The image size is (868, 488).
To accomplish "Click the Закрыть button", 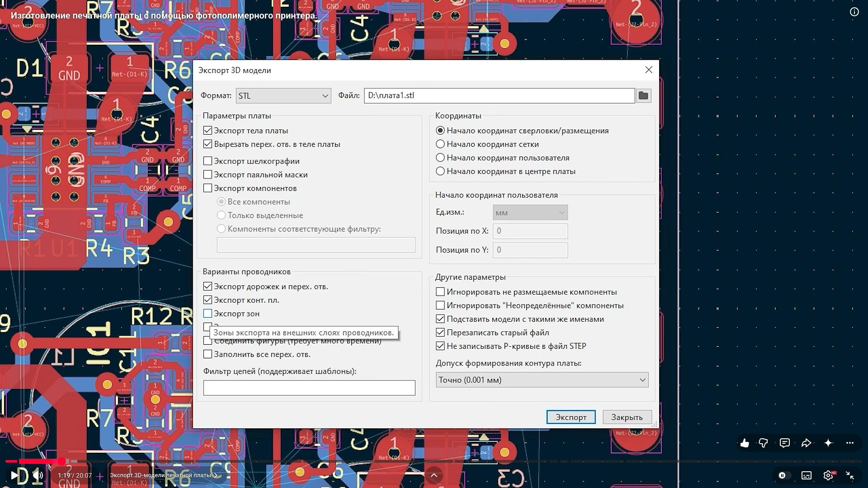I will [627, 417].
